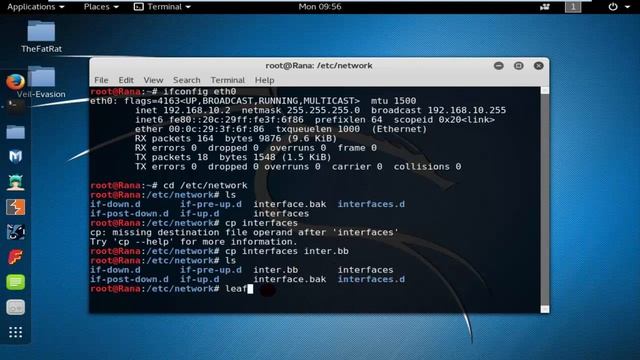Launch Maltego from the dock
Image resolution: width=640 pixels, height=360 pixels.
[x=16, y=157]
